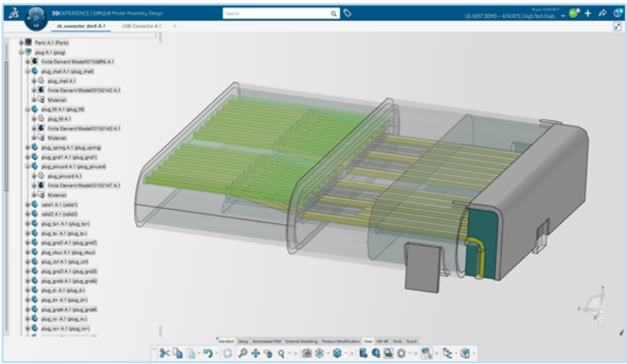The height and width of the screenshot is (364, 627).
Task: Click the 3D cube view icon
Action: pyautogui.click(x=337, y=352)
